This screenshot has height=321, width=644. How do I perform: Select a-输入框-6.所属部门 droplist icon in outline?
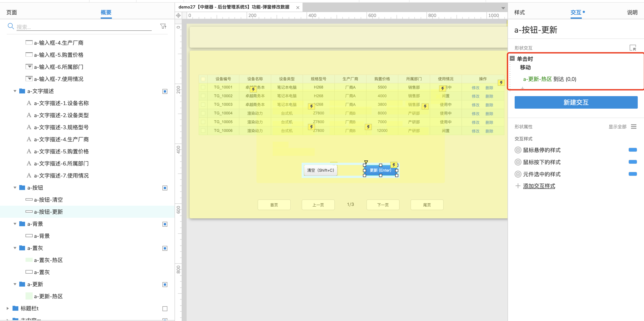click(x=29, y=67)
